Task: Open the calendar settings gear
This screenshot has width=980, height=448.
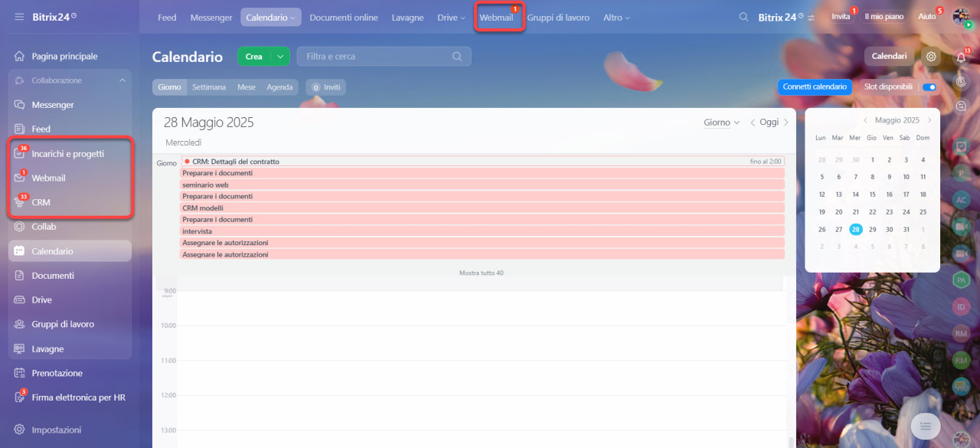Action: [931, 56]
